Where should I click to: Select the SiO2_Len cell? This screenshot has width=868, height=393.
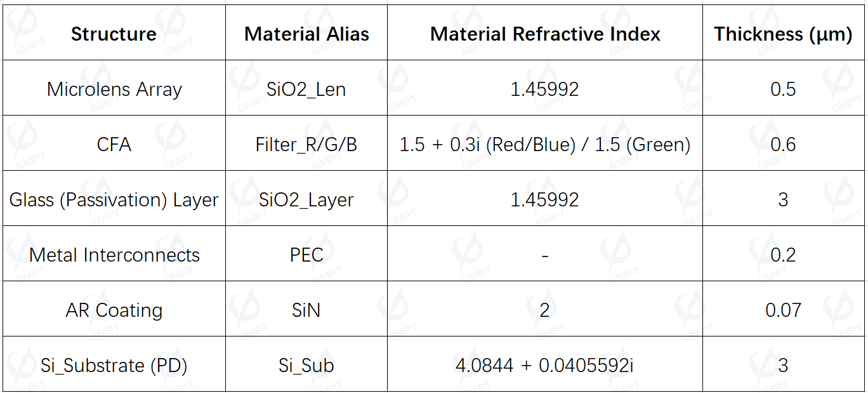coord(306,89)
